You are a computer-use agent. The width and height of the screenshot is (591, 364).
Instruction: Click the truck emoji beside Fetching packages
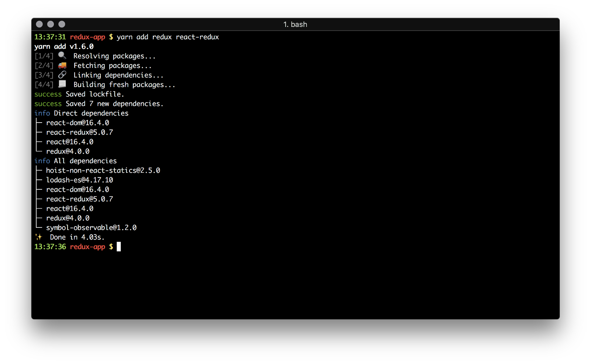click(62, 65)
